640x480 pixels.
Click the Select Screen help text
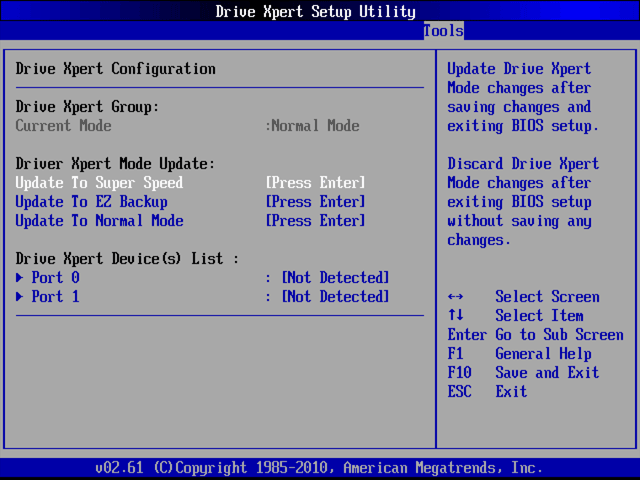point(547,296)
